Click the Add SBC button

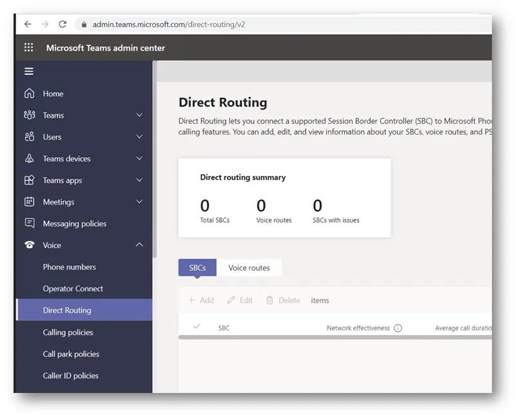pyautogui.click(x=201, y=300)
